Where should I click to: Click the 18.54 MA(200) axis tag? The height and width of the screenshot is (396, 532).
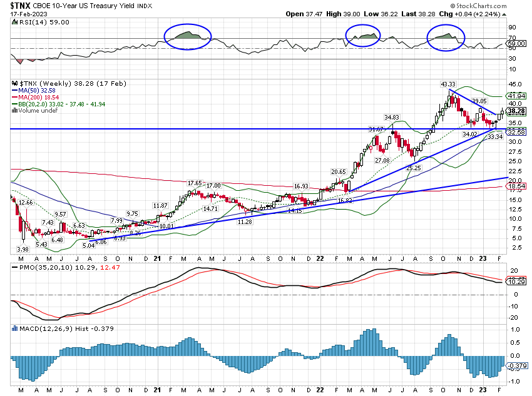516,186
